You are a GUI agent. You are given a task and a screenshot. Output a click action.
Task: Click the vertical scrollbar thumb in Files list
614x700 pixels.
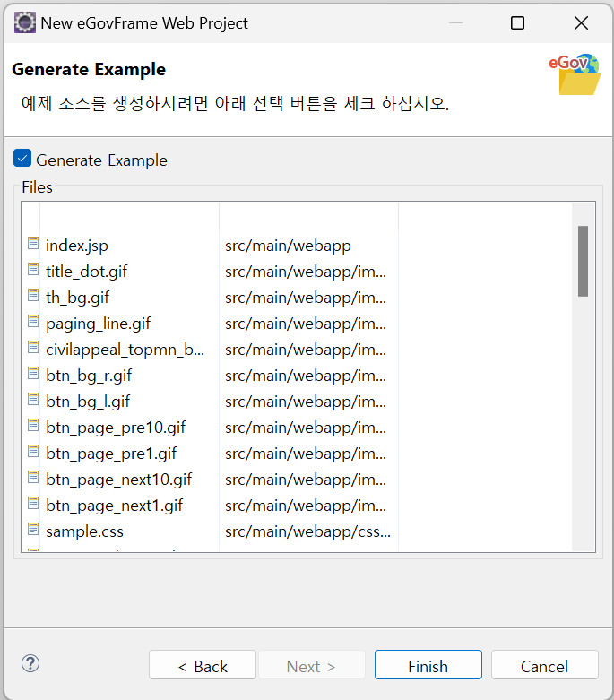pyautogui.click(x=583, y=261)
